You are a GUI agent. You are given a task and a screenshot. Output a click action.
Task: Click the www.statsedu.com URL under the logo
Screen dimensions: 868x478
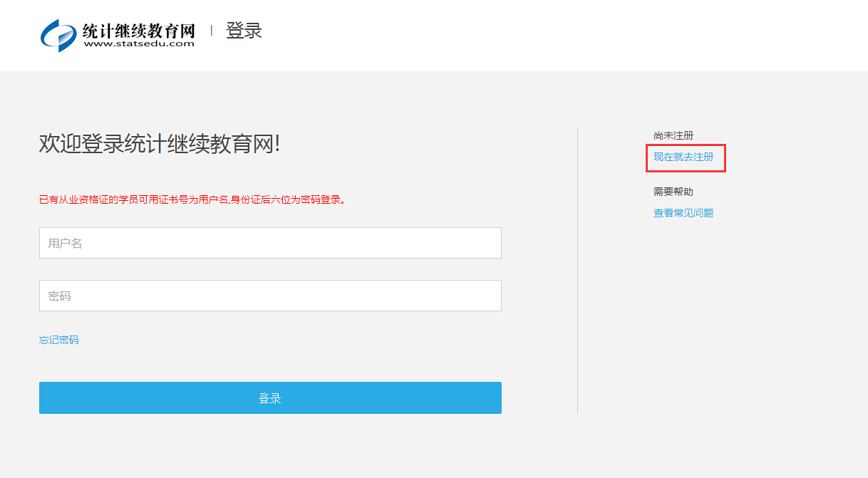[x=139, y=43]
